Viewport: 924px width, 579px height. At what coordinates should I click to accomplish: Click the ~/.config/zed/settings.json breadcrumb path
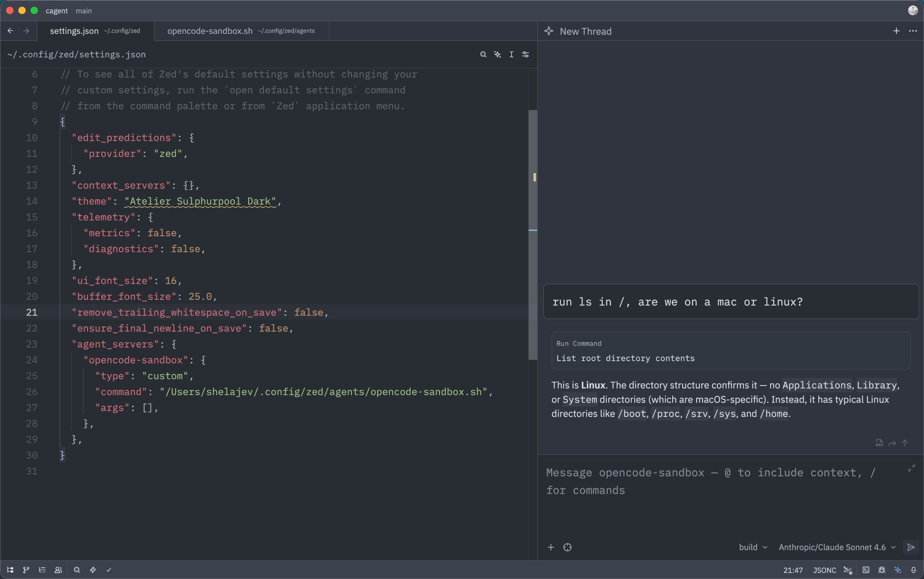tap(77, 55)
